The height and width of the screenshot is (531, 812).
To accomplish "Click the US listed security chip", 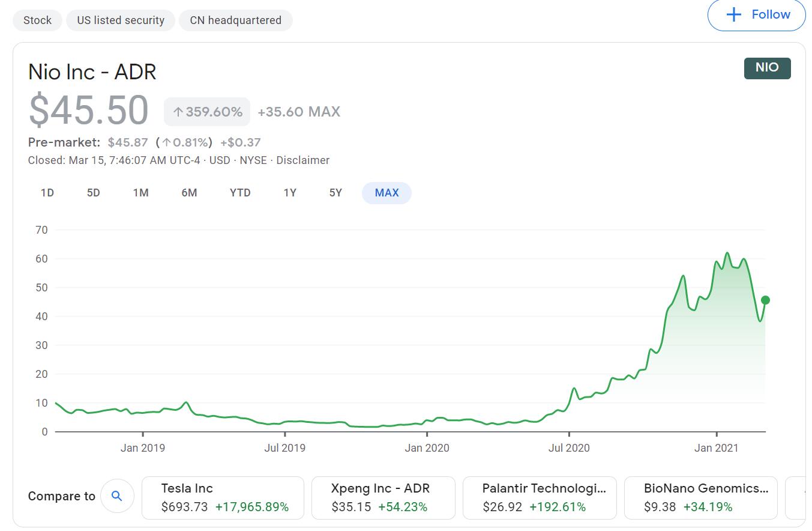I will click(121, 20).
